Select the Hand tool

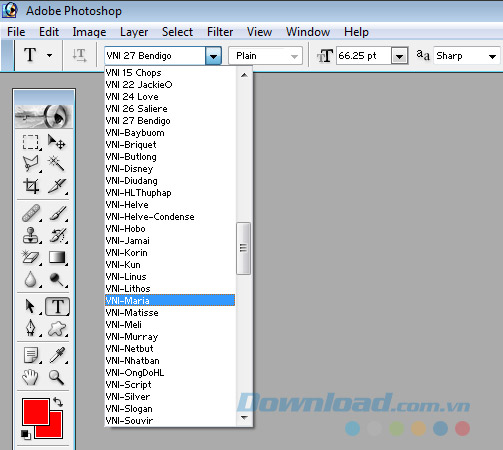click(30, 377)
